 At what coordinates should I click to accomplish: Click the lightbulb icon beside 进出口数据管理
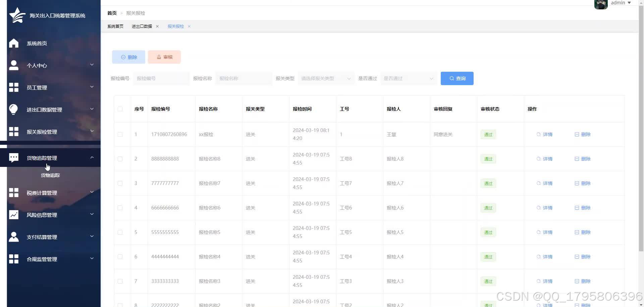[13, 110]
